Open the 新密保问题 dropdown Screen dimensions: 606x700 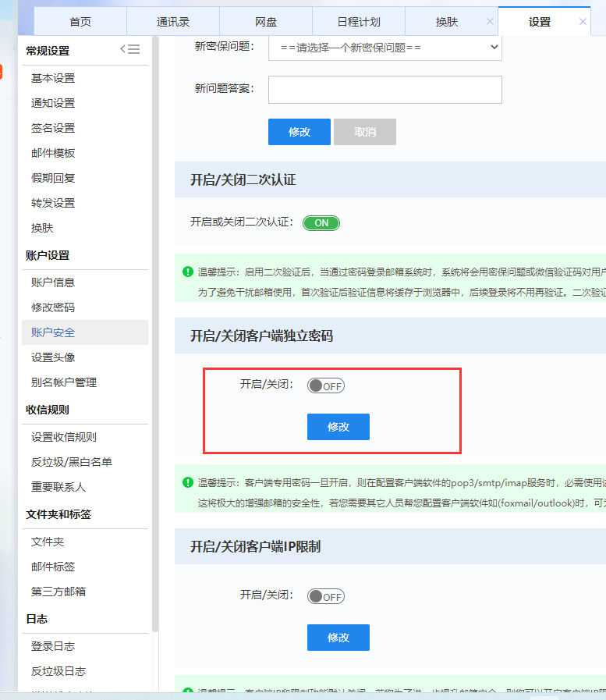385,48
